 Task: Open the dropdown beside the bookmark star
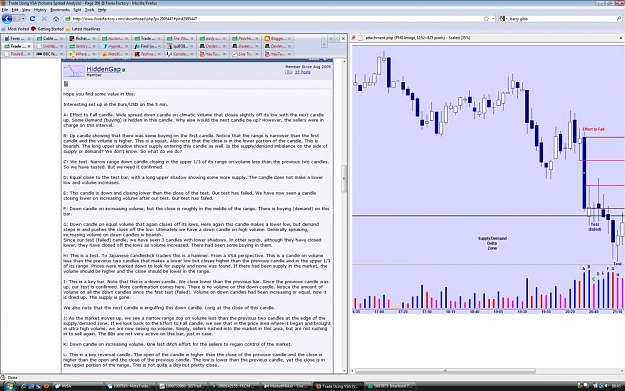(493, 19)
